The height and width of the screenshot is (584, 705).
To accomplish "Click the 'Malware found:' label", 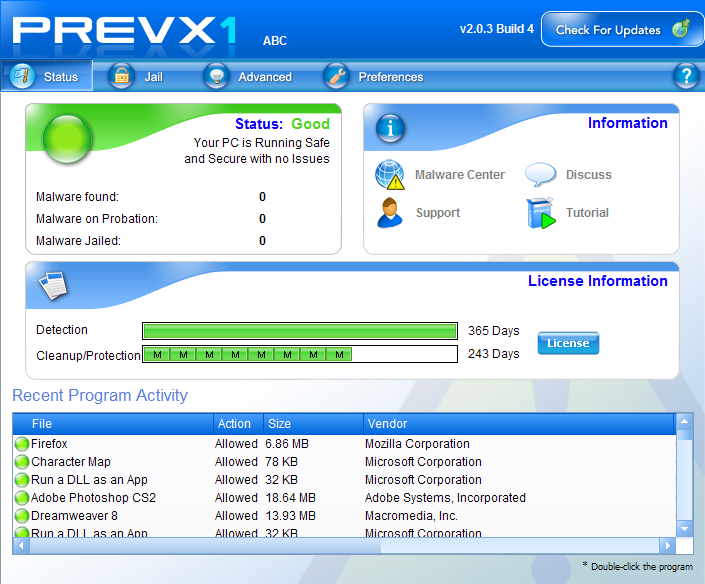I will pos(77,197).
